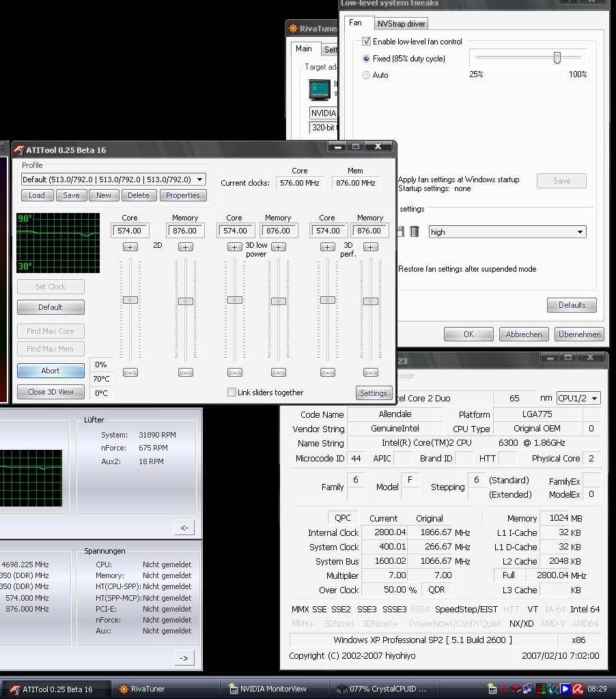Click the temperature graph in ATITool
Screen dimensions: 616x699
tap(58, 243)
